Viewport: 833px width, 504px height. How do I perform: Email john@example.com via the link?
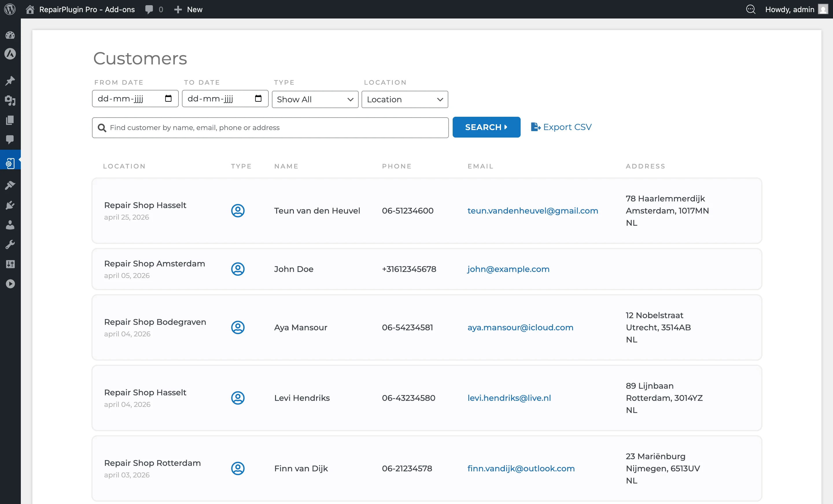[x=508, y=269]
